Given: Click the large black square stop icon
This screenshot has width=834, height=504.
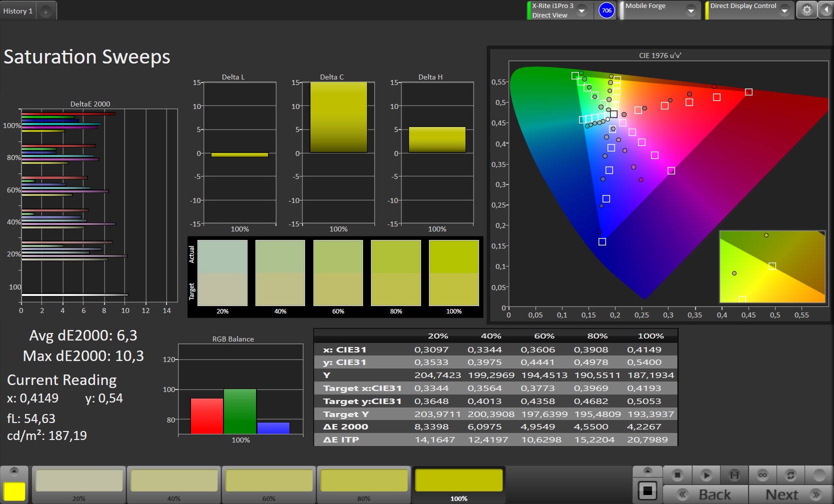Looking at the screenshot, I should coord(647,490).
